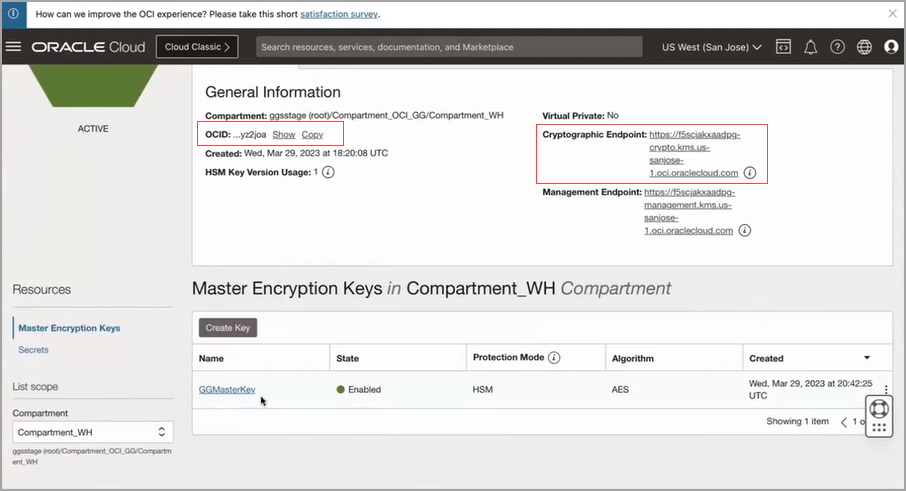Image resolution: width=906 pixels, height=491 pixels.
Task: Copy the vault OCID
Action: click(312, 134)
